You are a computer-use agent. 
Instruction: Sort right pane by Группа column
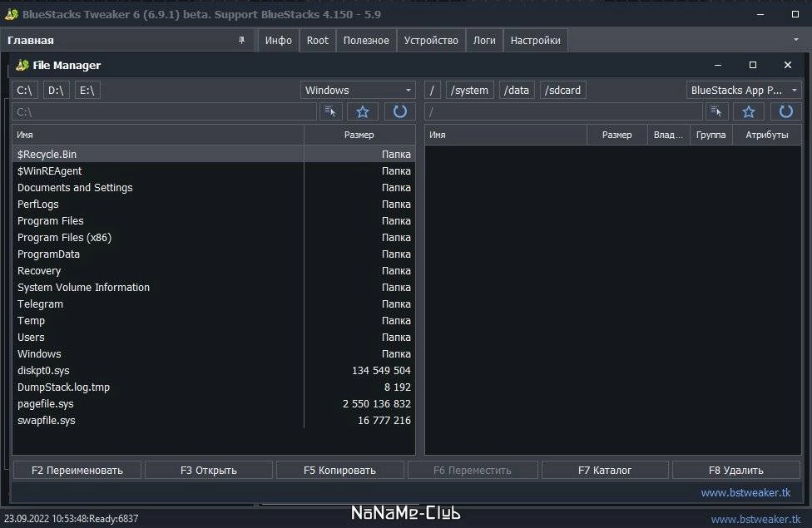(711, 135)
